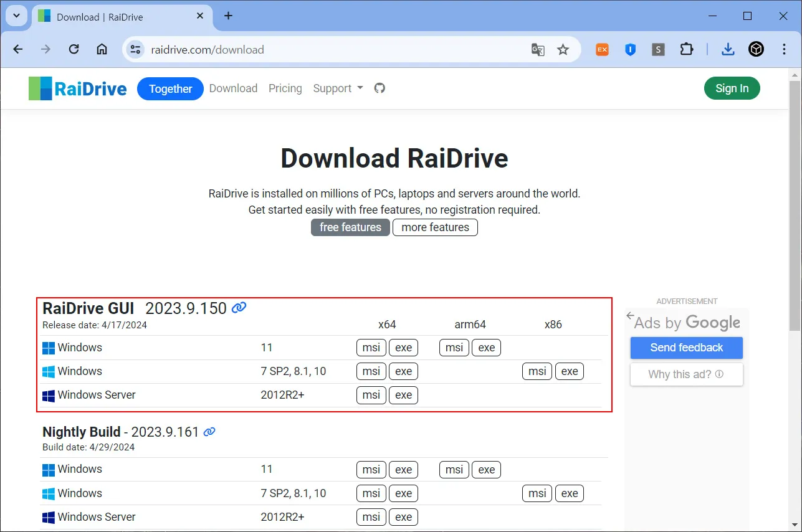Screen dimensions: 802x532
Task: Download RaiDrive GUI Windows Server x64 msi
Action: coord(371,395)
